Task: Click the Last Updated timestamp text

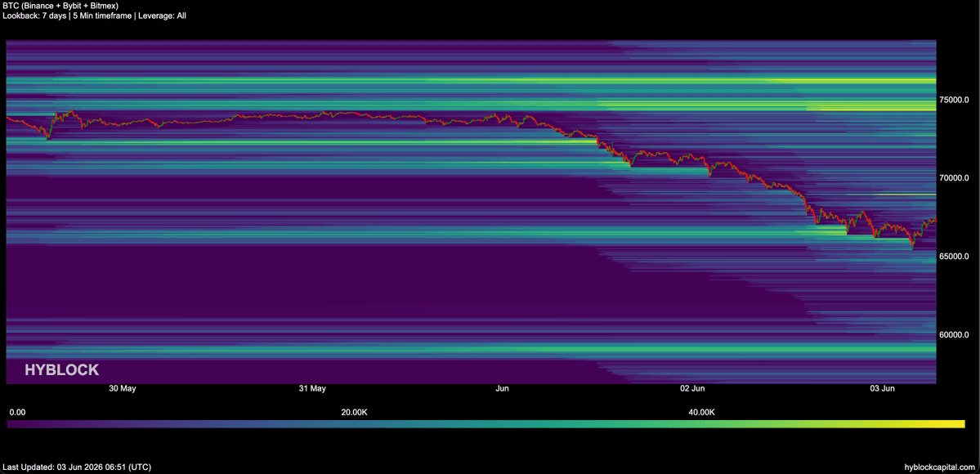Action: pos(77,467)
